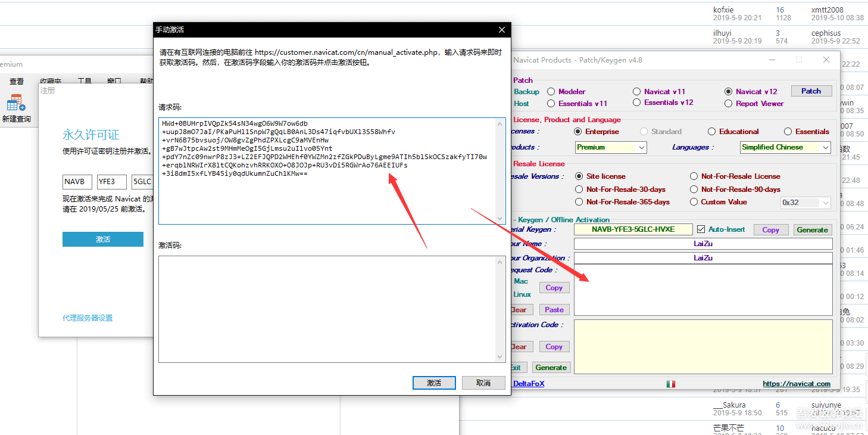Choose Not-For-Resale-365-days option
The image size is (868, 435).
579,202
